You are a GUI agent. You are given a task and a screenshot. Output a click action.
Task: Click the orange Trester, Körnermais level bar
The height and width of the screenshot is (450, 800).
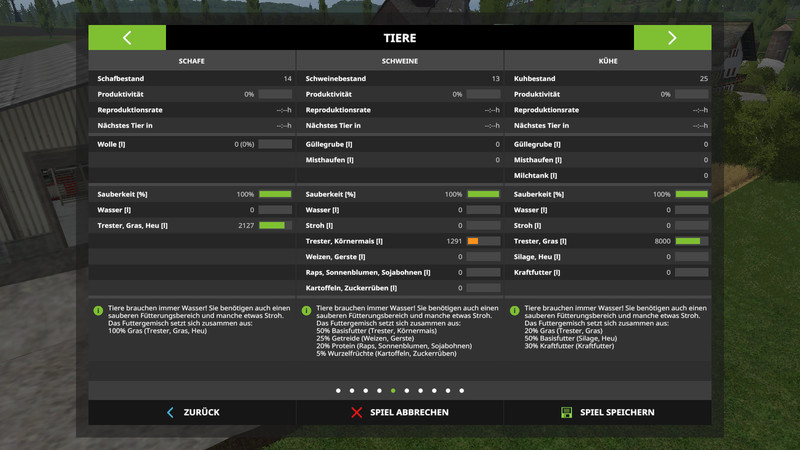483,241
